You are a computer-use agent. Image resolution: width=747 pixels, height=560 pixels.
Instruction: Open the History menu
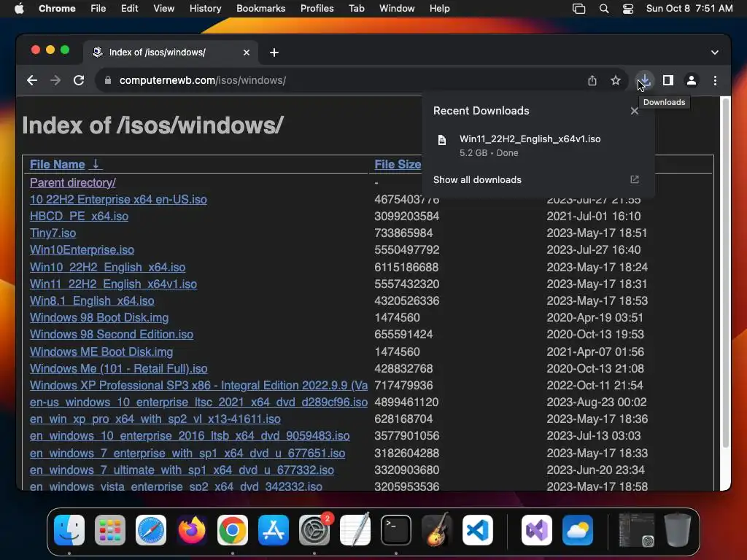(x=205, y=9)
